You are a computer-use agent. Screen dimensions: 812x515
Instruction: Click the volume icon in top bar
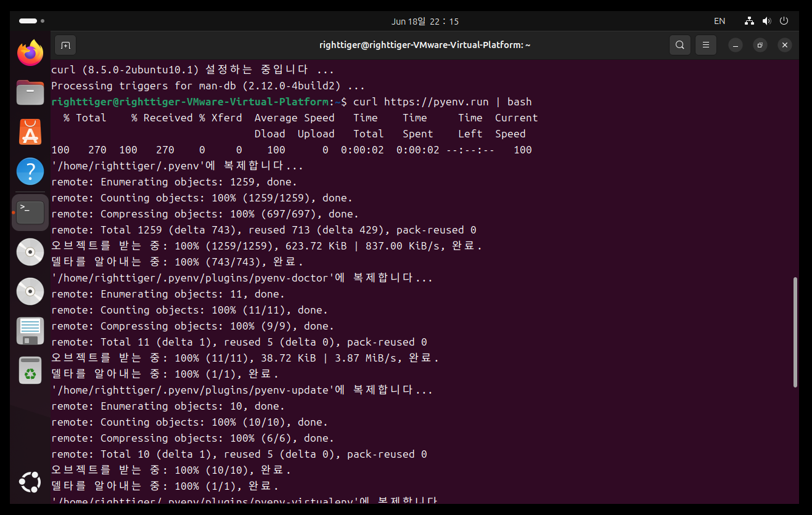click(x=766, y=21)
